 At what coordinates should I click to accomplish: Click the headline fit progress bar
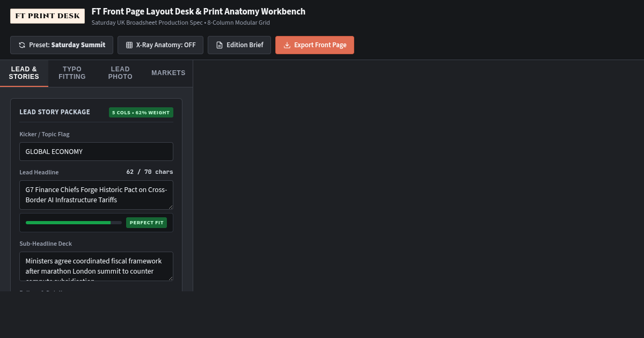pos(74,223)
